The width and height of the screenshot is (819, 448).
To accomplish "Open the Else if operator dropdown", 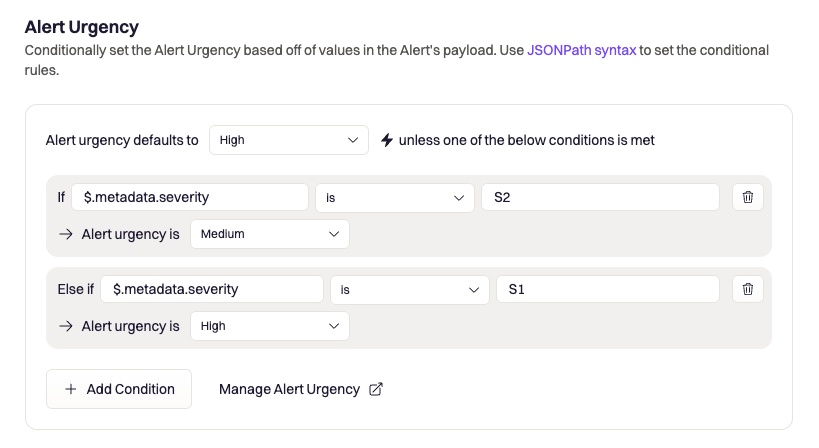I will pos(409,289).
